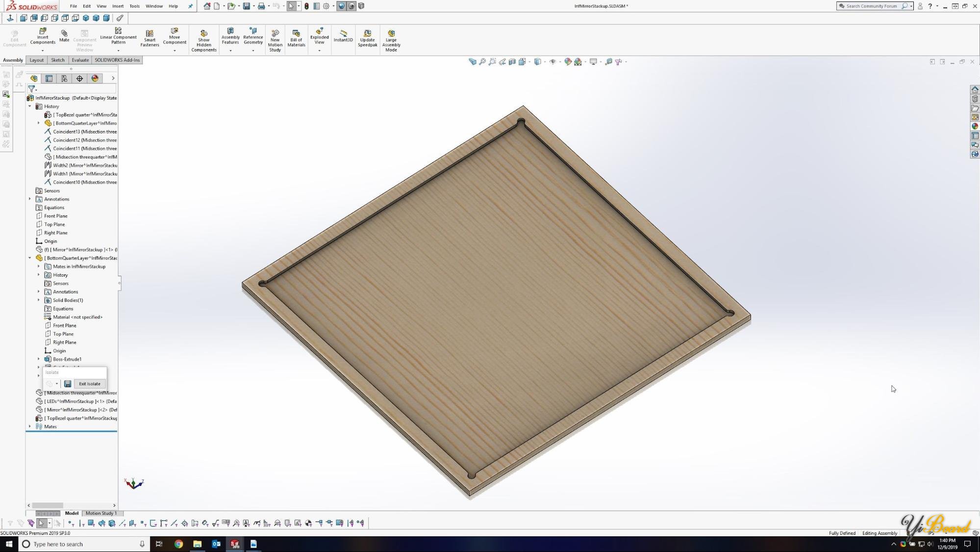Open Insert Components dropdown arrow
Image resolution: width=980 pixels, height=552 pixels.
(x=43, y=51)
